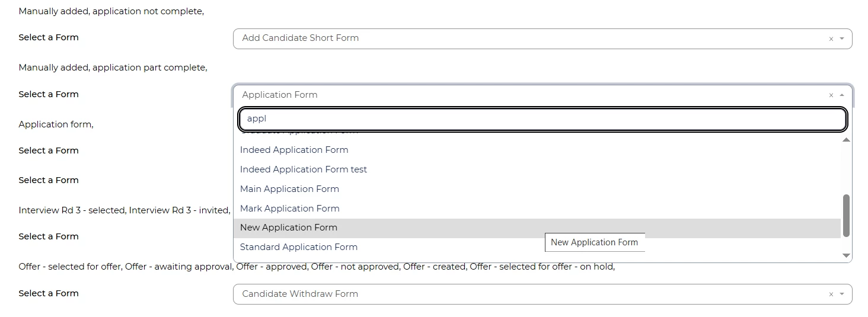
Task: Expand the Candidate Withdraw Form dropdown arrow
Action: click(x=842, y=294)
